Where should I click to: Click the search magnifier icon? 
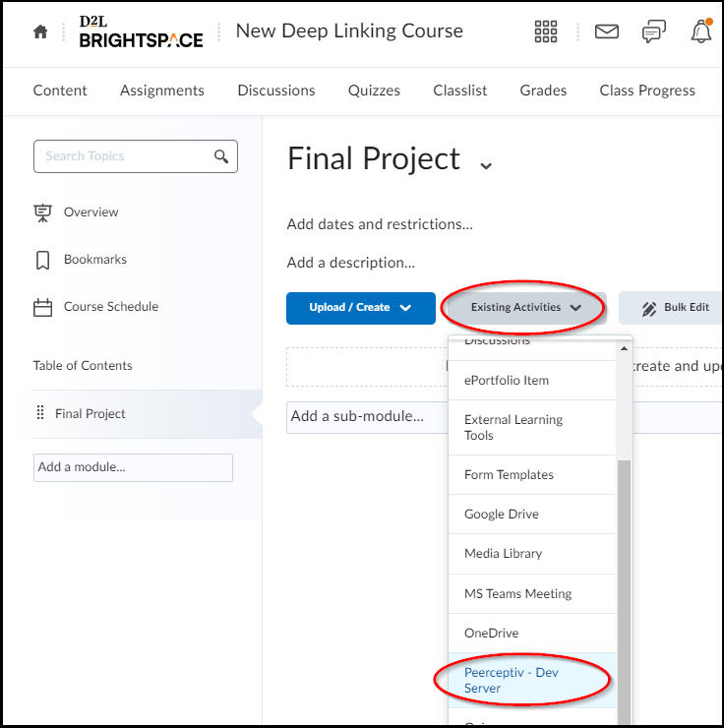[x=221, y=156]
